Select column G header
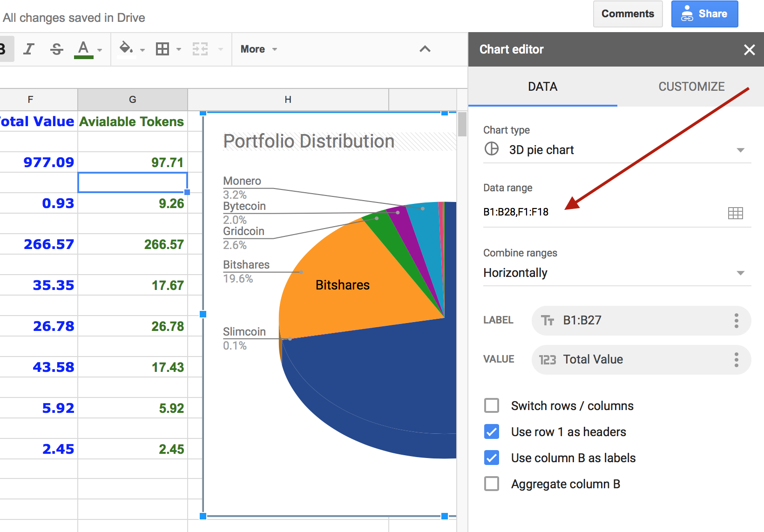 tap(133, 99)
